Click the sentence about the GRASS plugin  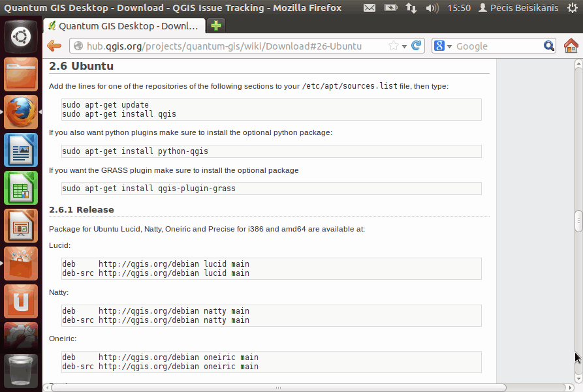174,170
